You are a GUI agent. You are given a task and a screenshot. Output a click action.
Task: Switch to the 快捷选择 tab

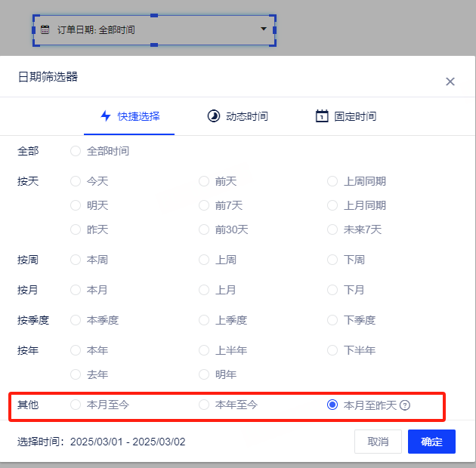130,116
